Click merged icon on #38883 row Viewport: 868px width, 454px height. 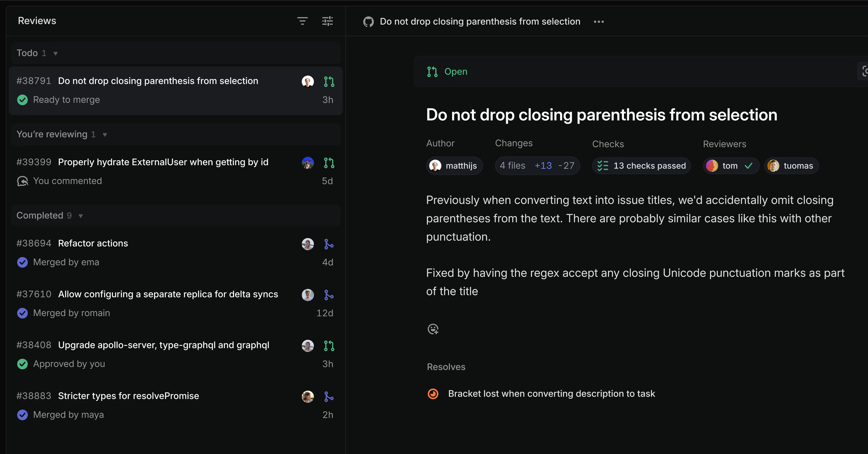pos(329,396)
